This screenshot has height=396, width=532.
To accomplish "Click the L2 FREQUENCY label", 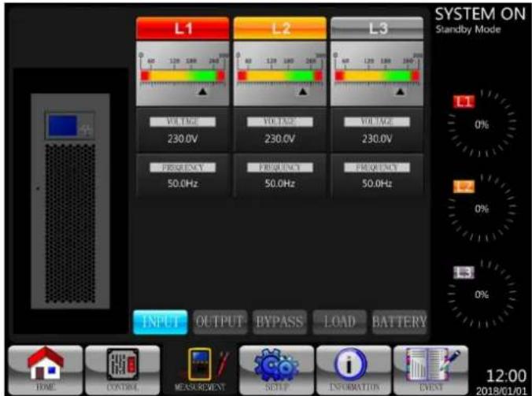I will [x=280, y=167].
